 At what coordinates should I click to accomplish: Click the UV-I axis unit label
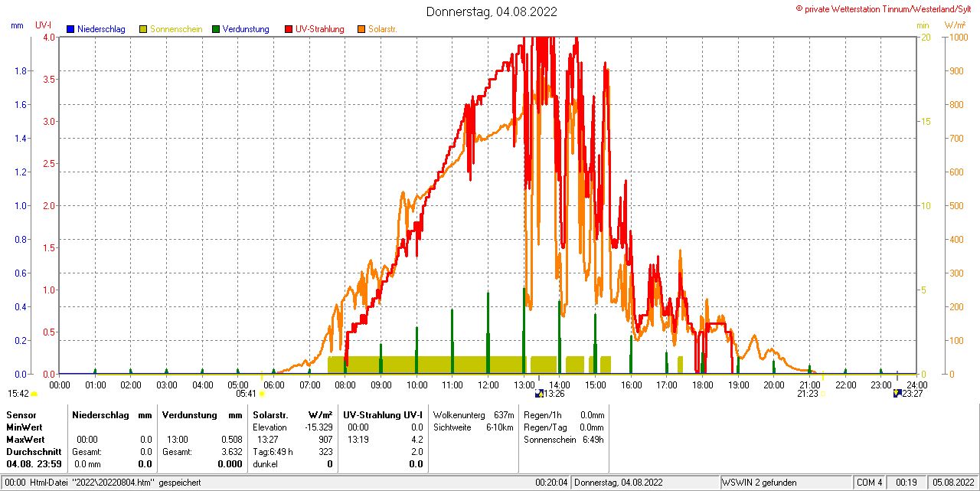point(44,25)
